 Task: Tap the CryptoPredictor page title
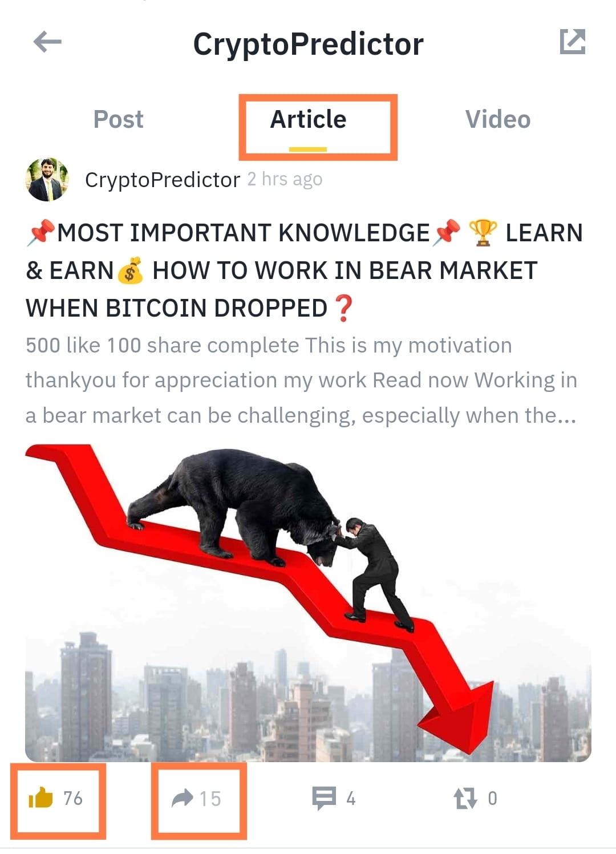tap(308, 44)
